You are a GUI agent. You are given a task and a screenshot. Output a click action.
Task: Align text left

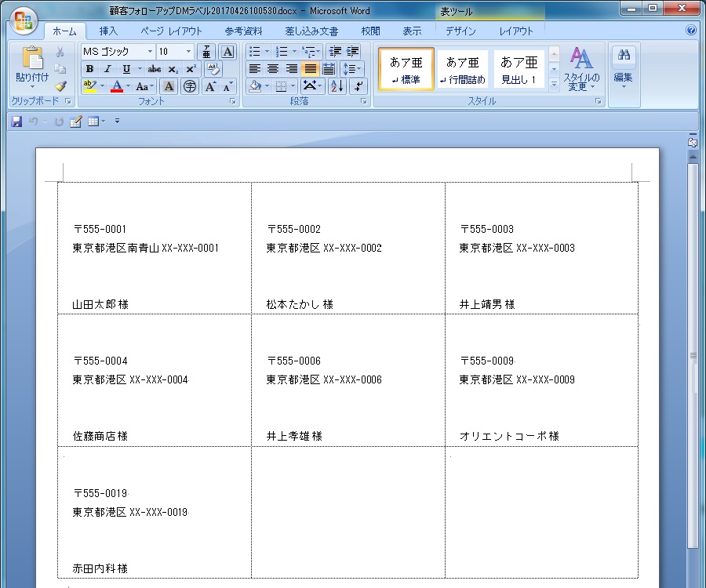pyautogui.click(x=255, y=69)
